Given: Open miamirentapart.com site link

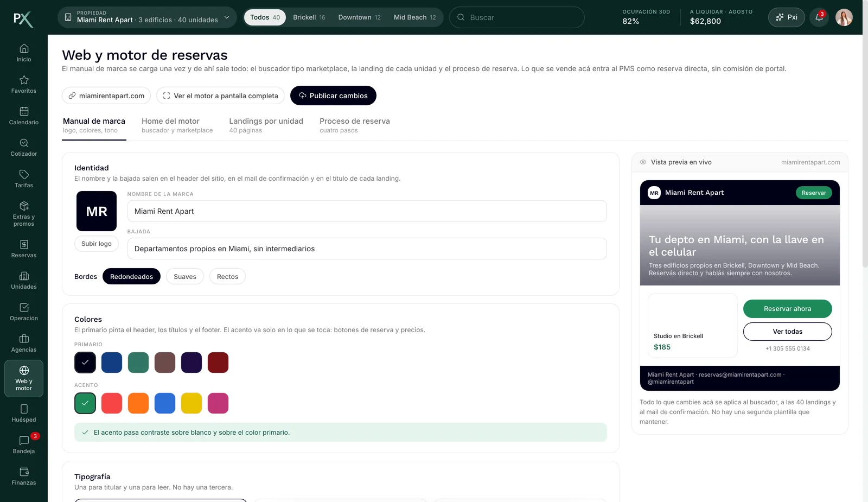Looking at the screenshot, I should (106, 96).
